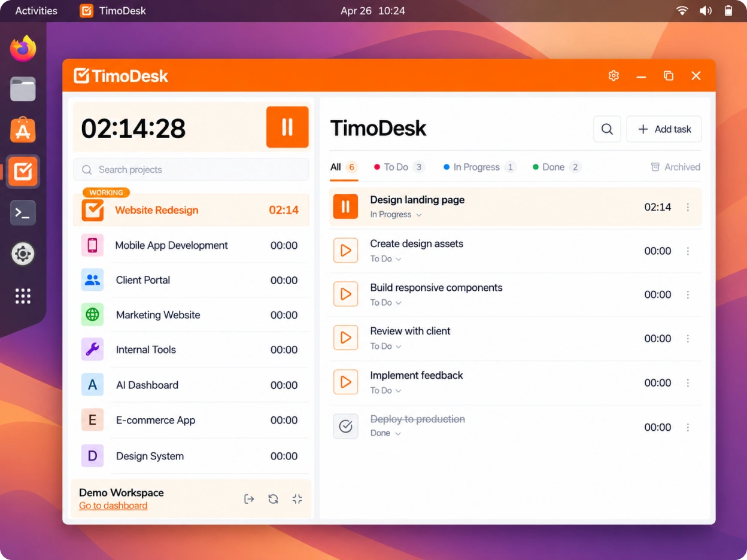Viewport: 747px width, 560px height.
Task: Select Internal Tools project name
Action: [146, 349]
